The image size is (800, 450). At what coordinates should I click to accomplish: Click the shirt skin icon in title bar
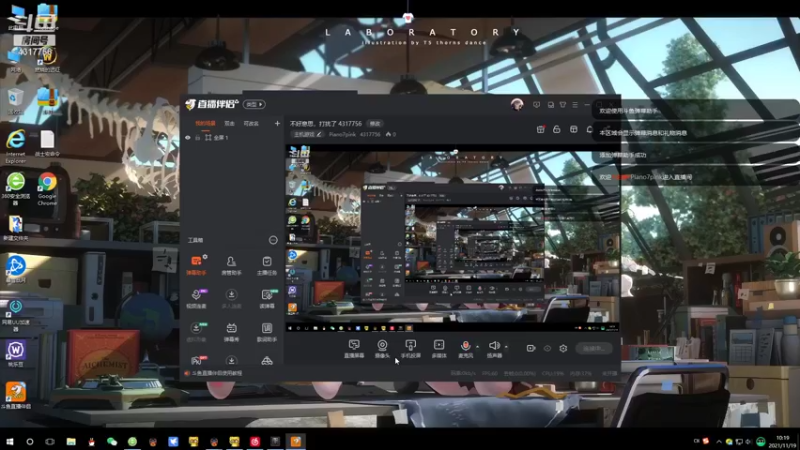tap(563, 105)
